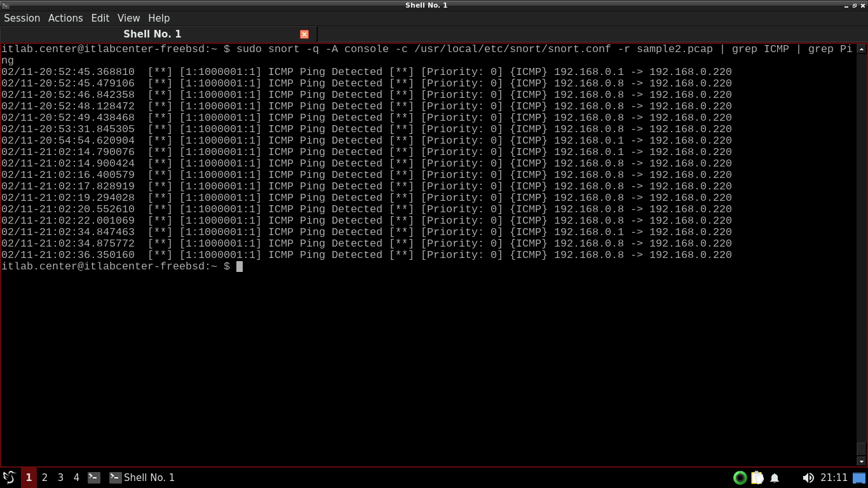868x488 pixels.
Task: Open the clipboard manager tray icon
Action: point(757,478)
